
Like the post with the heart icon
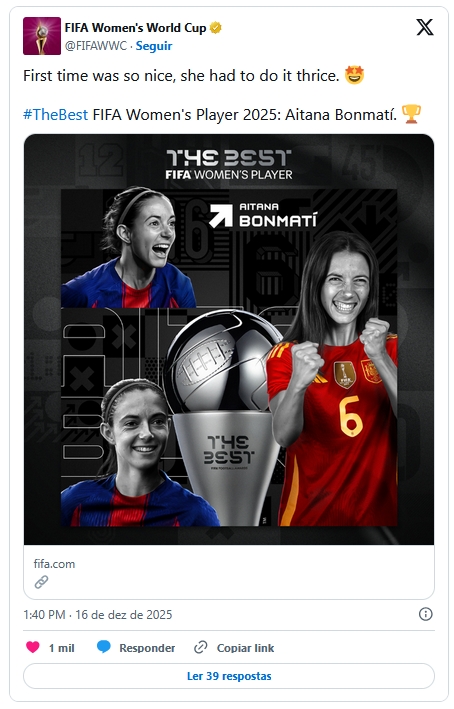click(33, 647)
